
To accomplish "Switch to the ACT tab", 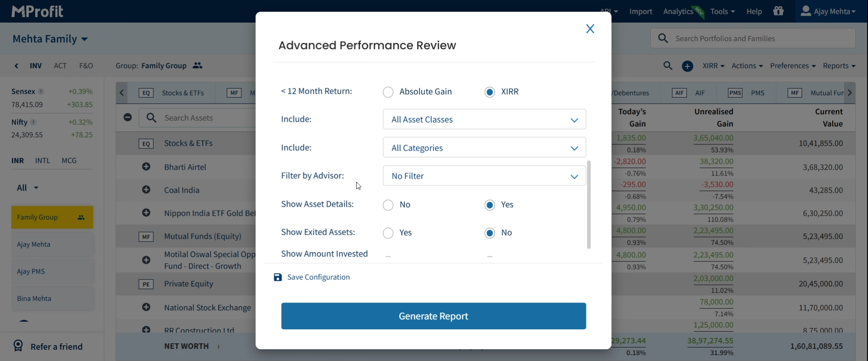I will pos(60,66).
